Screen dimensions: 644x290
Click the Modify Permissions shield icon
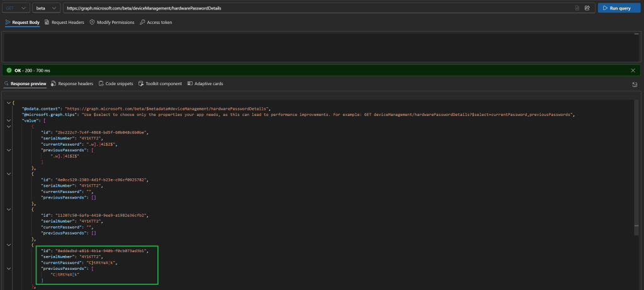[x=92, y=22]
